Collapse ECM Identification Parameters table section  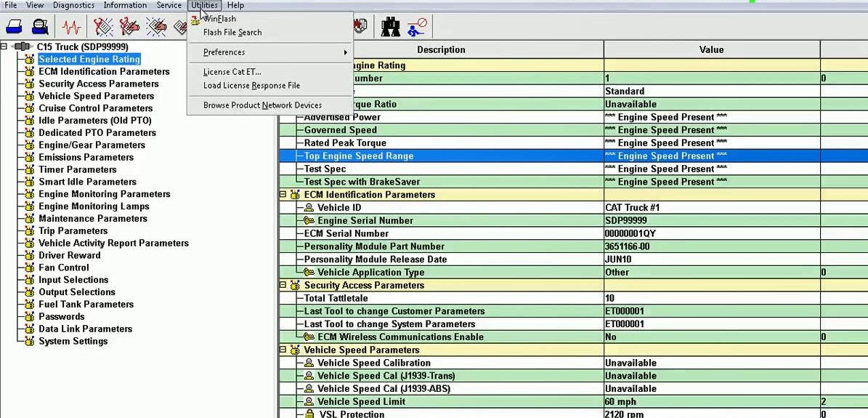[283, 195]
